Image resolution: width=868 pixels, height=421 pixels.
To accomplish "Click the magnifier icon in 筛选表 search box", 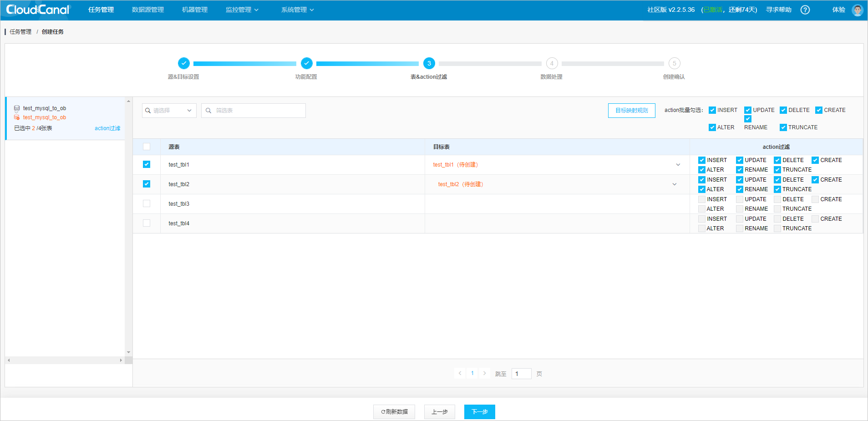I will [209, 110].
